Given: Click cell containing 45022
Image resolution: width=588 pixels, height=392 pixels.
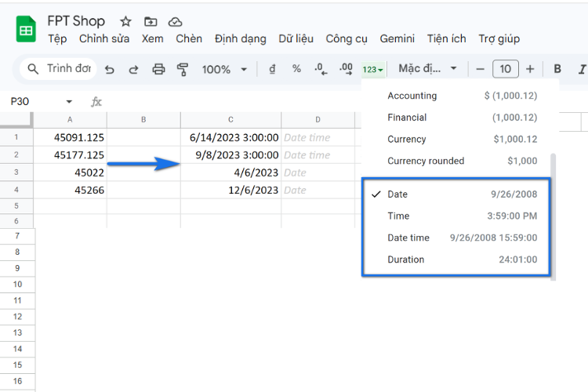Looking at the screenshot, I should click(70, 172).
